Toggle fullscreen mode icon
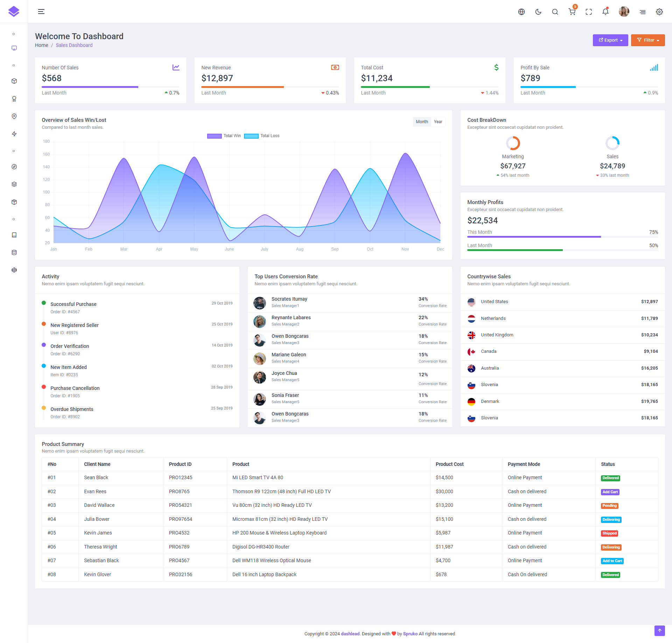The width and height of the screenshot is (672, 643). click(x=589, y=12)
